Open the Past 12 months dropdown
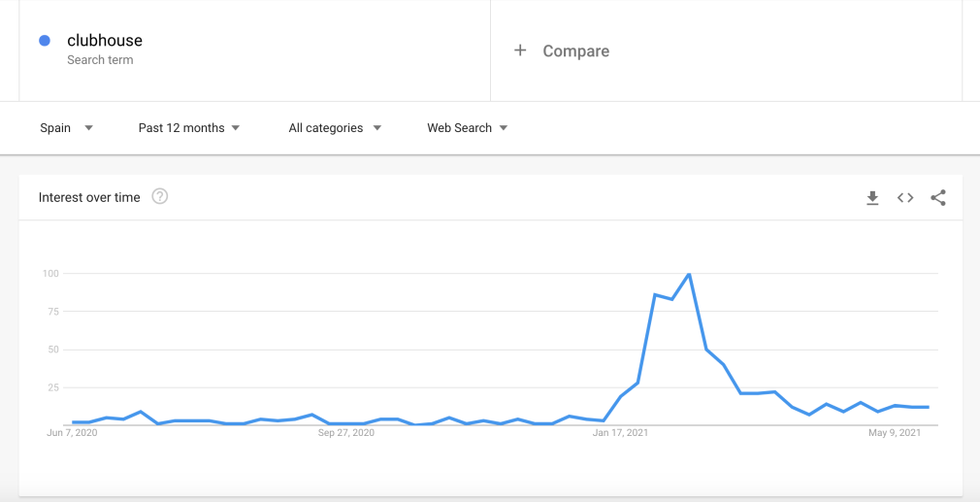This screenshot has width=980, height=502. (189, 127)
